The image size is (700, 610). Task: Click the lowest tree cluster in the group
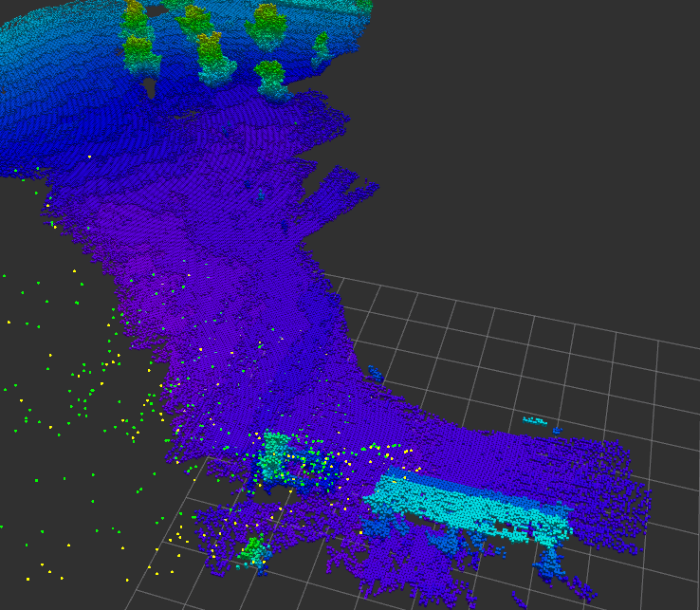(273, 80)
